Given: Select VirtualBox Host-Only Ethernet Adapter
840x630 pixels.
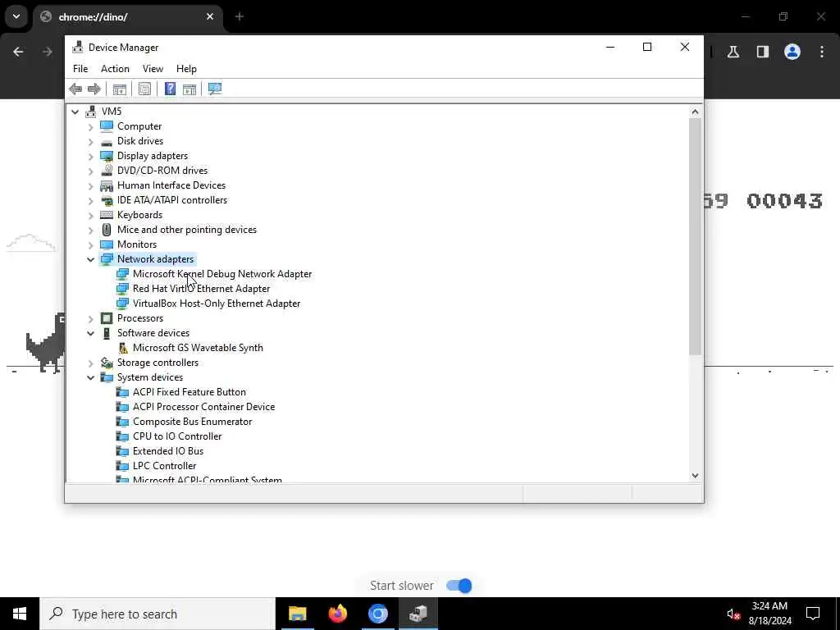Looking at the screenshot, I should click(x=217, y=304).
